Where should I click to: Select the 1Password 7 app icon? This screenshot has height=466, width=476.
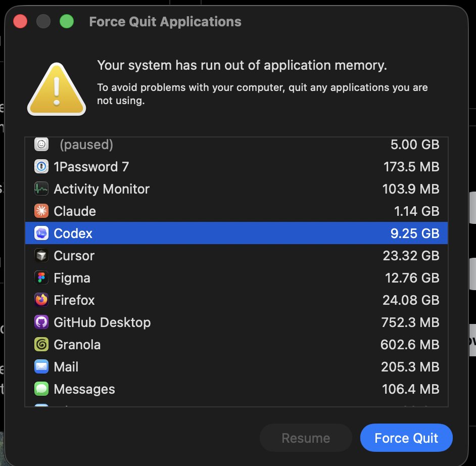41,166
